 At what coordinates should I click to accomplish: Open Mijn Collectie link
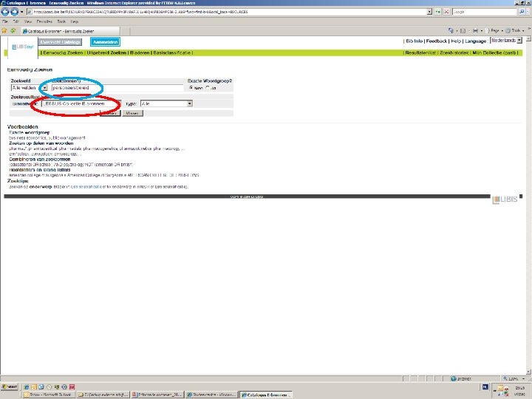(x=494, y=53)
